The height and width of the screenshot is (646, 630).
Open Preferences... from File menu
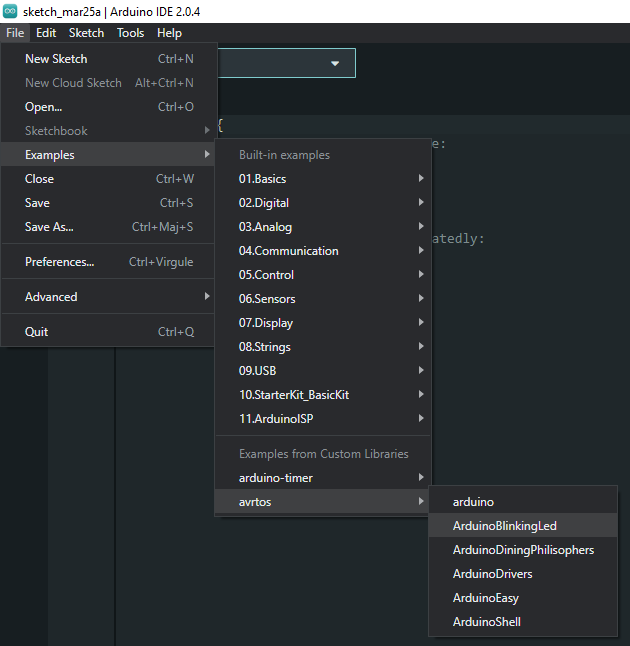(109, 262)
